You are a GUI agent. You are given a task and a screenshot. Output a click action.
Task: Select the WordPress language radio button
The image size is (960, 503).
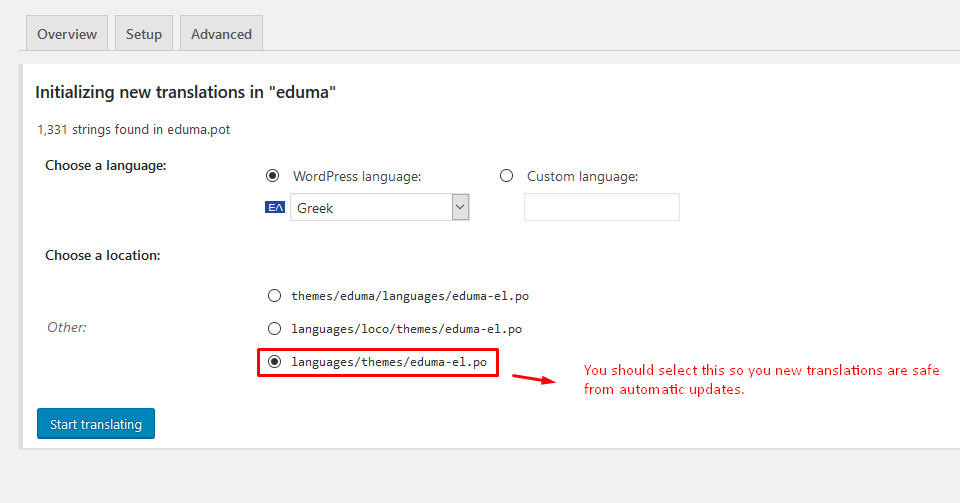(273, 176)
